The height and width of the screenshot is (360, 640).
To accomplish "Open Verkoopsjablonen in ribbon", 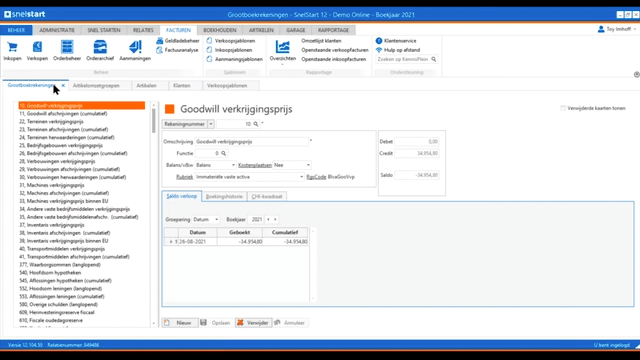I will (231, 41).
